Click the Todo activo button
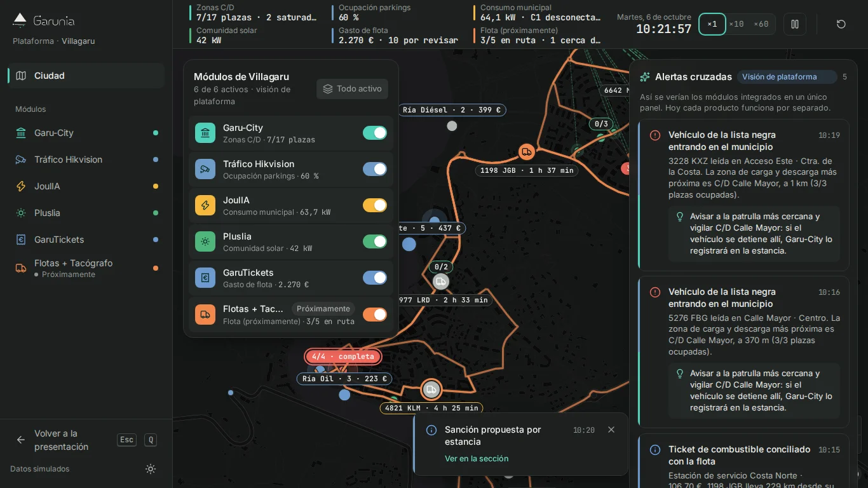Viewport: 868px width, 488px height. pyautogui.click(x=352, y=89)
